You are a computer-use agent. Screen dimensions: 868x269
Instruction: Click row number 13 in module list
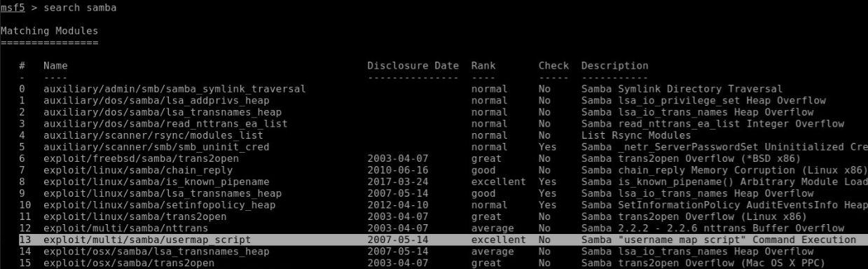click(x=25, y=239)
